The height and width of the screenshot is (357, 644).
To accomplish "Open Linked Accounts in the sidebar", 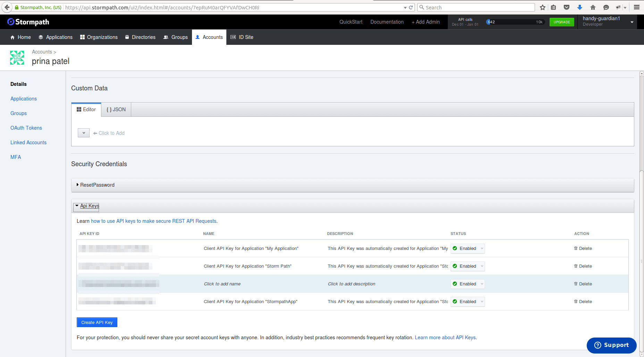I will coord(28,143).
